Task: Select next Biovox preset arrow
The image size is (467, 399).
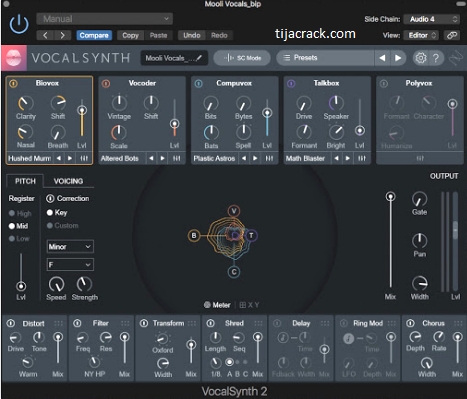Action: [70, 158]
